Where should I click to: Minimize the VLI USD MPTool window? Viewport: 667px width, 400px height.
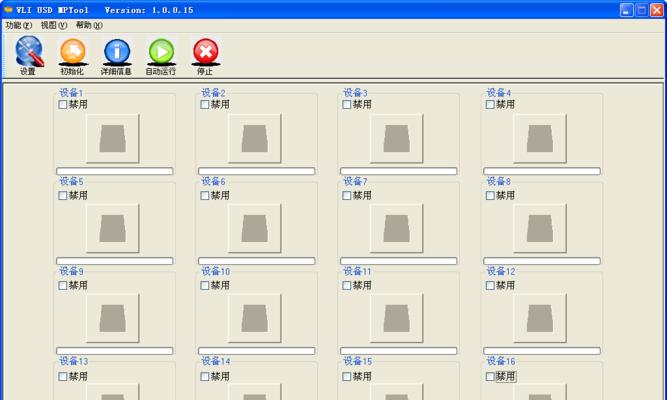626,10
